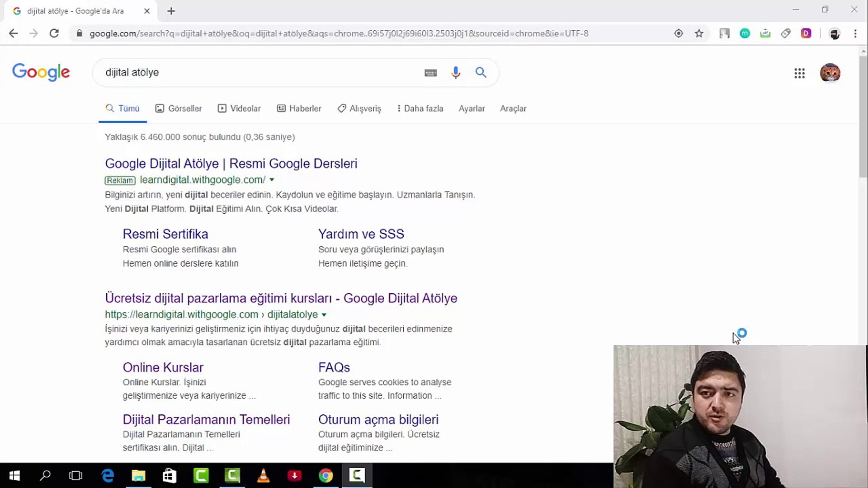The width and height of the screenshot is (868, 488).
Task: Switch to the Videolar tab
Action: click(239, 108)
